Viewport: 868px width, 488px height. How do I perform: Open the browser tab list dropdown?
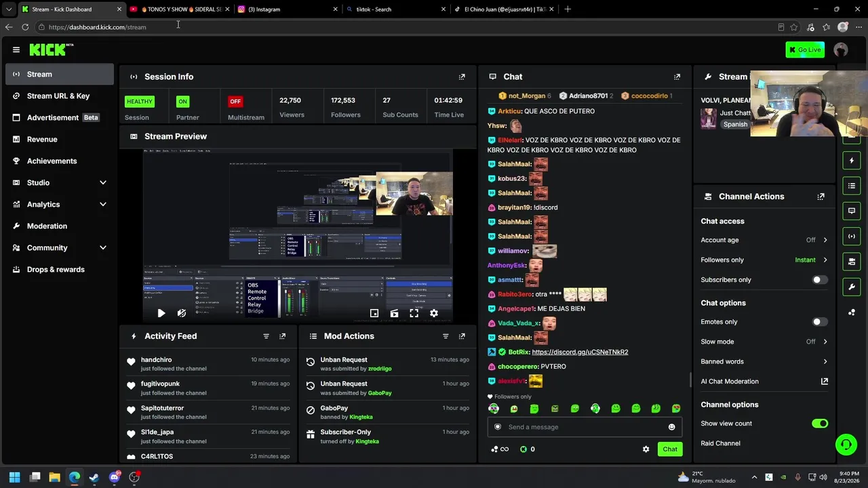(x=9, y=9)
